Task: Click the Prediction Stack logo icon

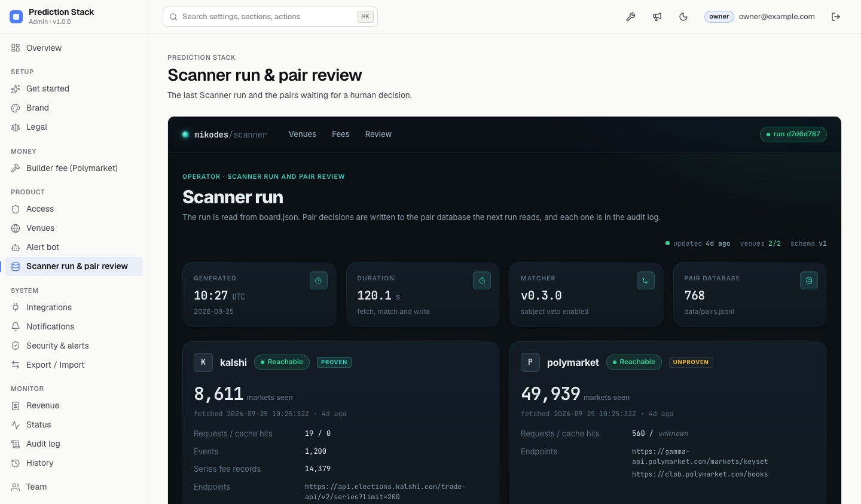Action: pyautogui.click(x=16, y=17)
